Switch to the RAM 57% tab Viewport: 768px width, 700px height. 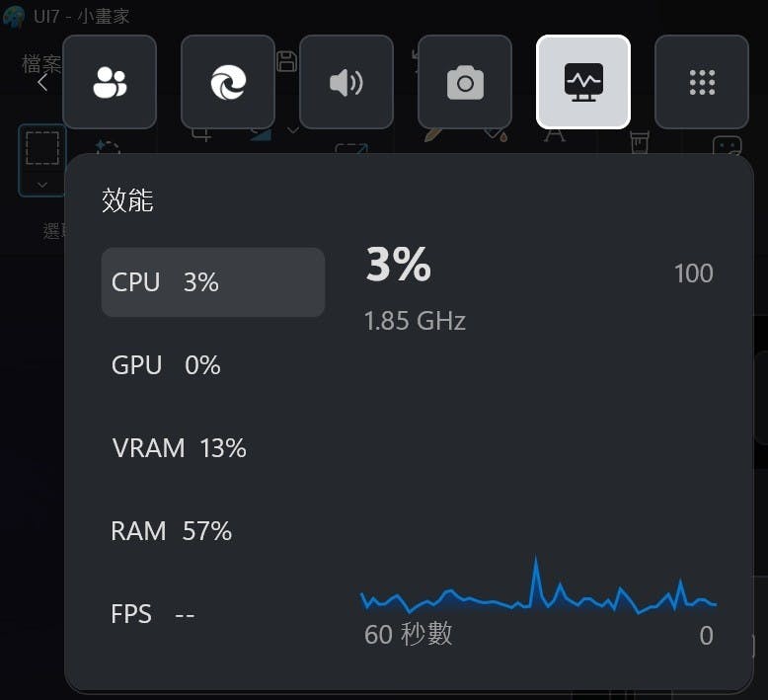tap(171, 531)
